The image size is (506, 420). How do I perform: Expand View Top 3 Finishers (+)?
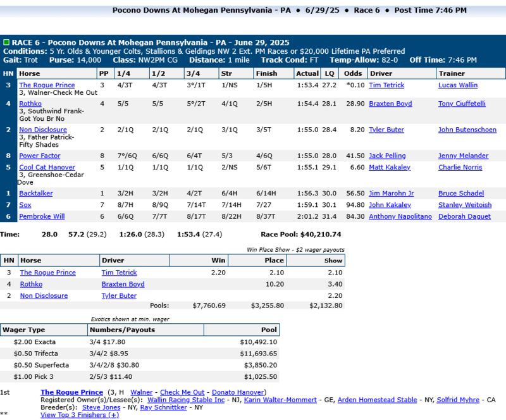point(80,415)
